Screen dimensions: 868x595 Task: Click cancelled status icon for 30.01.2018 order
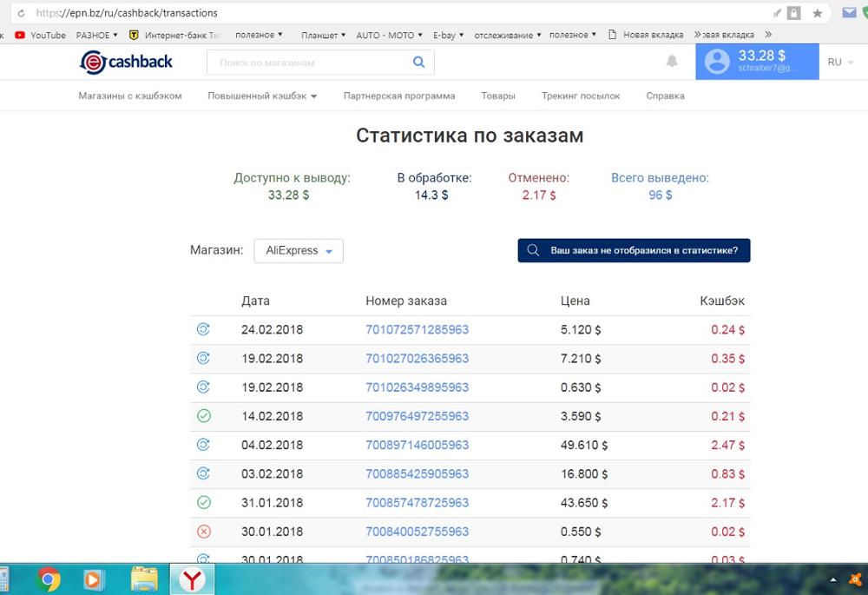tap(204, 532)
